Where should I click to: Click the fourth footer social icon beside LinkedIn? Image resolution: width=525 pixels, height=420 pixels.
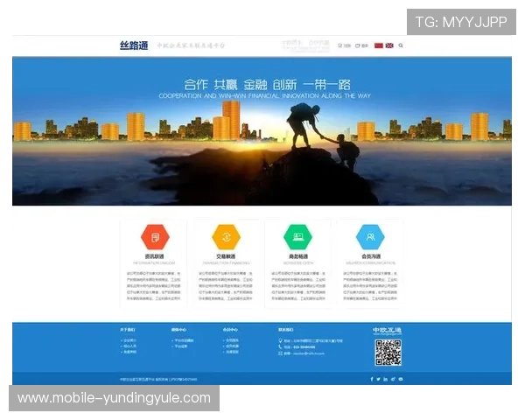(393, 379)
